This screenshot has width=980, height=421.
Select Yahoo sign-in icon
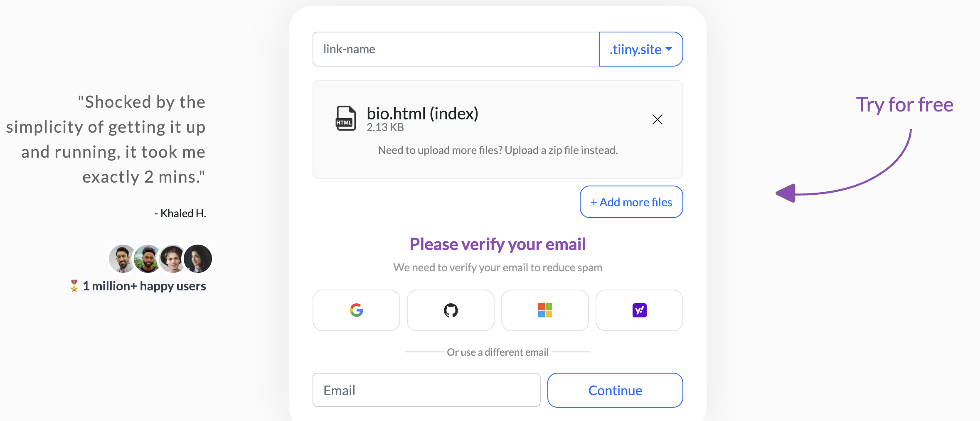pyautogui.click(x=639, y=310)
